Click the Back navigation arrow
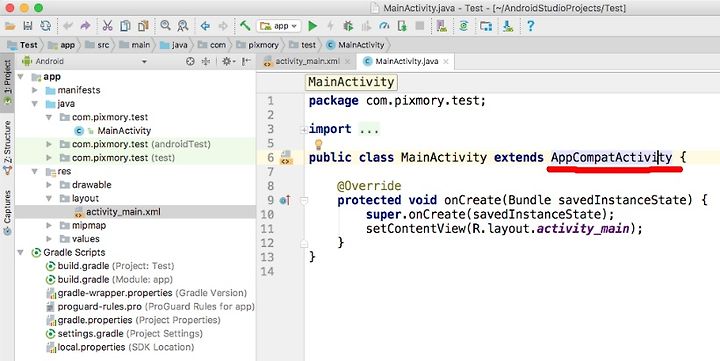This screenshot has width=720, height=361. pyautogui.click(x=205, y=26)
